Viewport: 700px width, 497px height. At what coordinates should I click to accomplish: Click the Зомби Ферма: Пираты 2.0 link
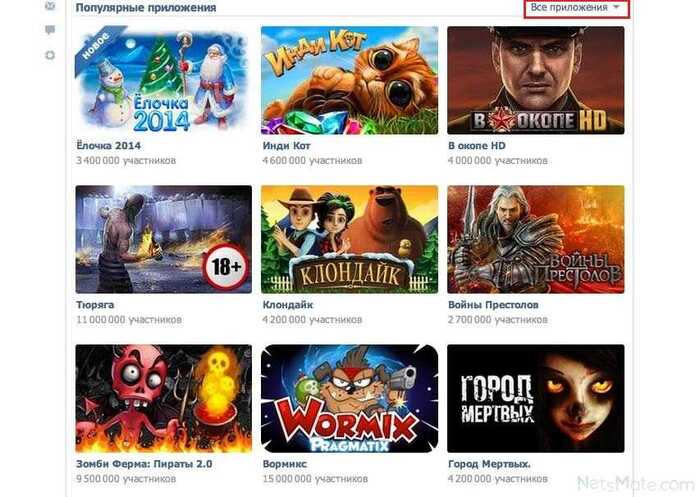point(144,464)
